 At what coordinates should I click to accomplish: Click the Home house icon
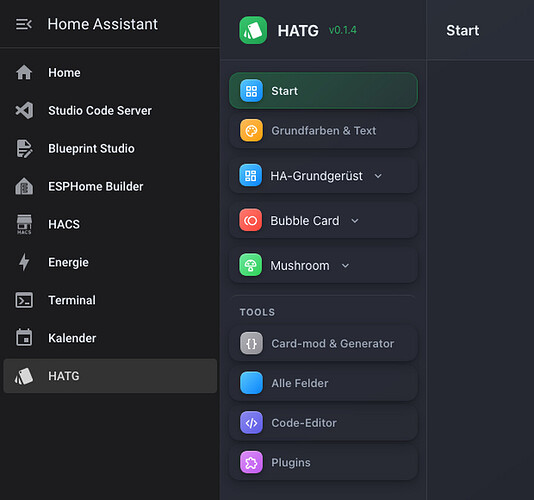[x=24, y=73]
